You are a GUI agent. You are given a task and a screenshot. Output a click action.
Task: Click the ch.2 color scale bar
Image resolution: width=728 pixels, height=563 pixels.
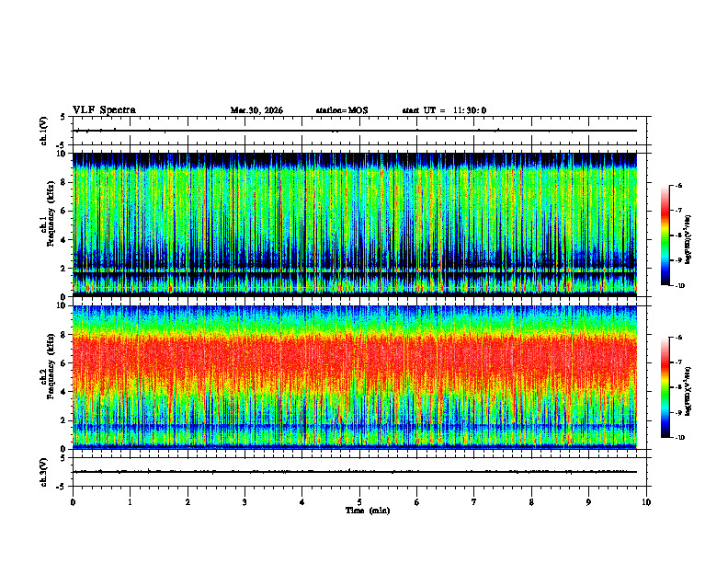(665, 387)
